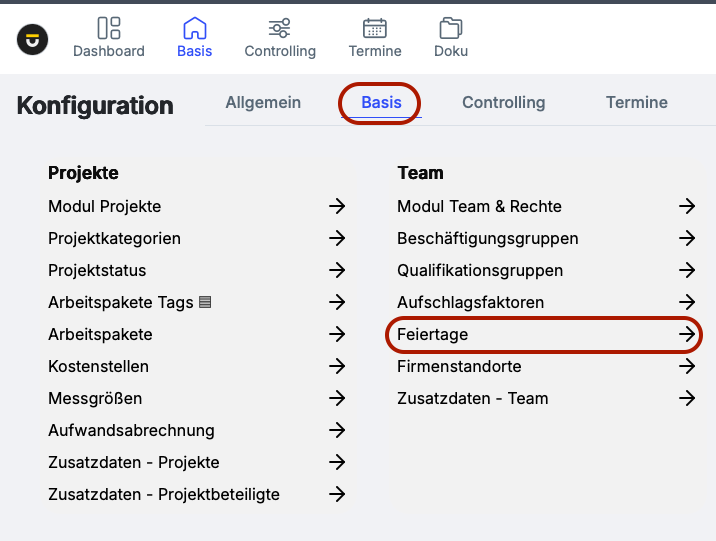Open the Doku folder icon
Viewport: 716px width, 541px height.
coord(451,28)
